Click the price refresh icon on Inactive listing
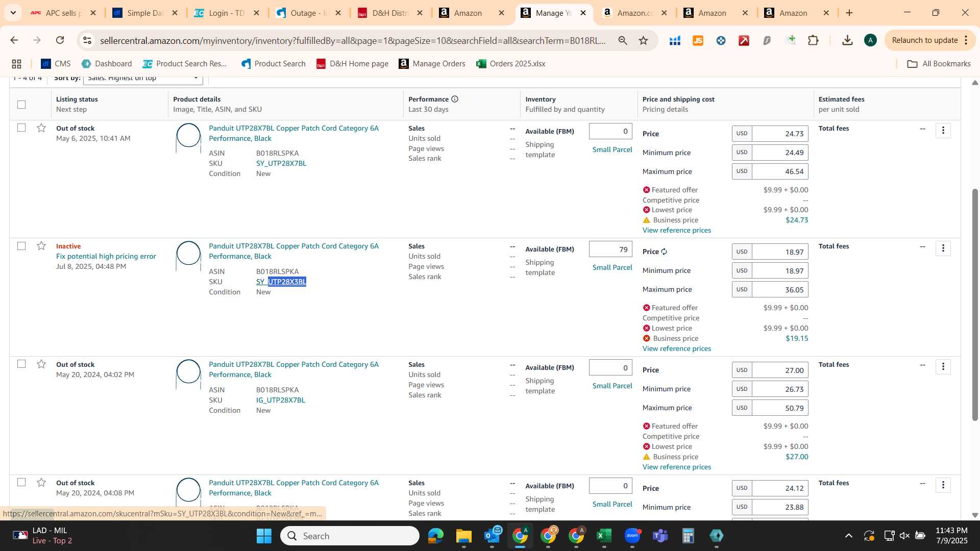Image resolution: width=980 pixels, height=551 pixels. [x=664, y=252]
